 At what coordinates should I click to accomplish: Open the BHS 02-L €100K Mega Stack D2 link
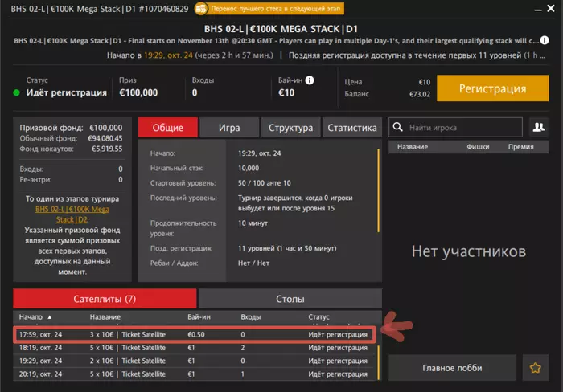pos(72,214)
